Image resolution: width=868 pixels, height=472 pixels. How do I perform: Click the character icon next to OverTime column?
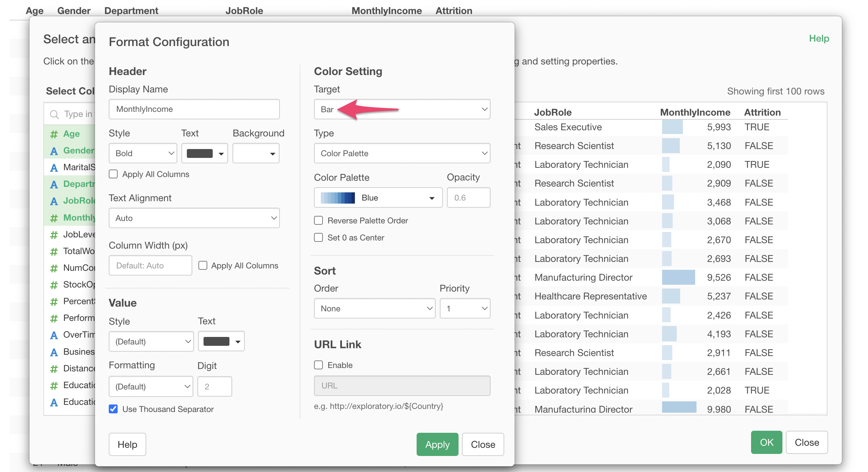[x=54, y=335]
